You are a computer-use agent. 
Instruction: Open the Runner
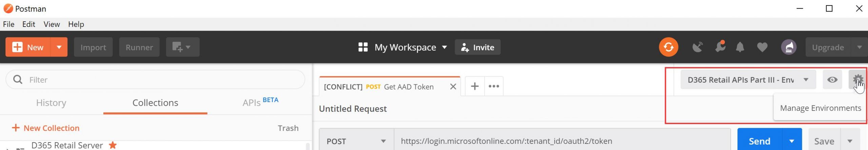point(139,47)
